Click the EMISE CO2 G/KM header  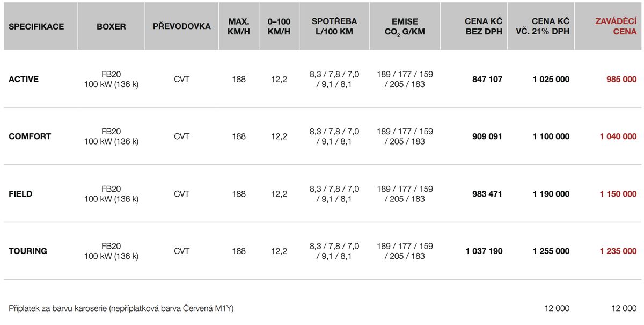tap(405, 26)
